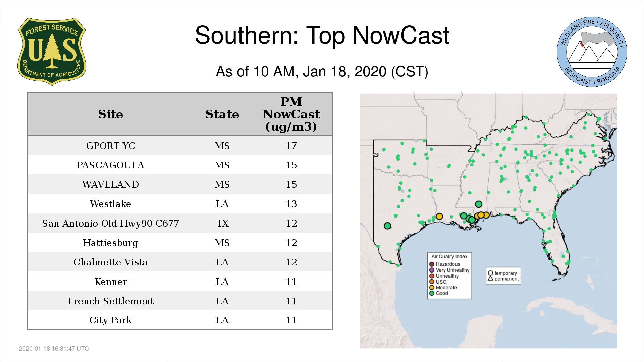This screenshot has height=362, width=644.
Task: Click the yellow Westlake monitor marker near the Louisiana border
Action: (439, 217)
